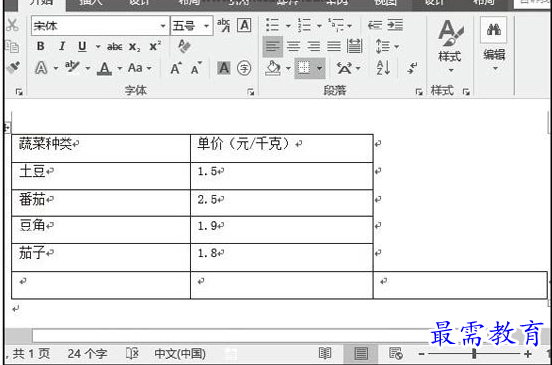Click the cell with value 1.9
The width and height of the screenshot is (552, 365).
pyautogui.click(x=282, y=230)
